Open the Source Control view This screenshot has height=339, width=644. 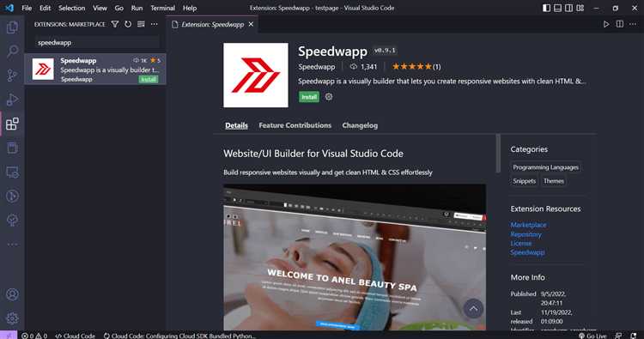[12, 76]
